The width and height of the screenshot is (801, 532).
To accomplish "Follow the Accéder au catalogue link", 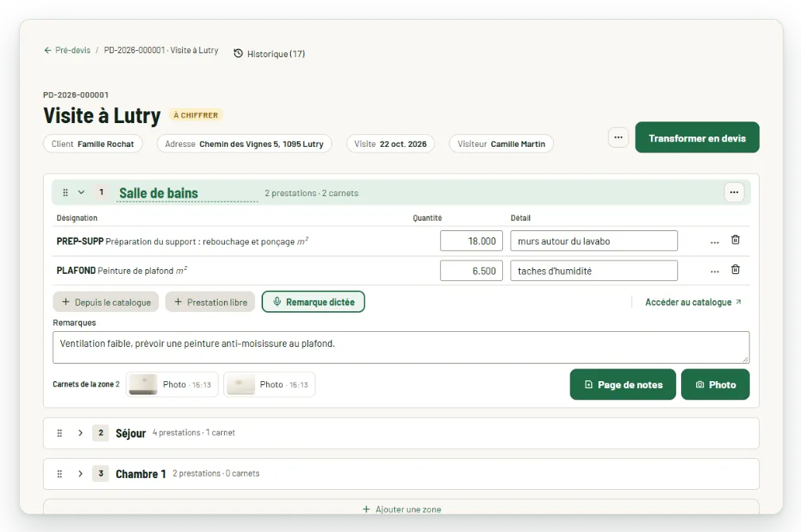I will [693, 303].
